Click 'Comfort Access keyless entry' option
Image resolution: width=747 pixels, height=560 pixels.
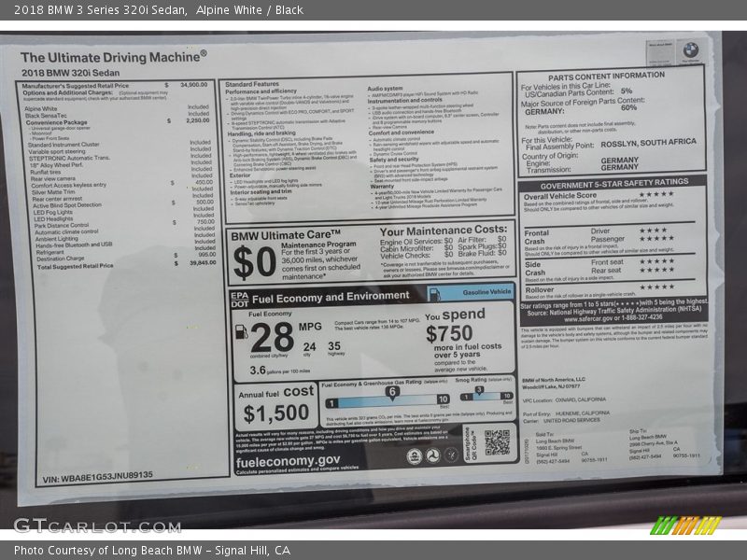68,185
